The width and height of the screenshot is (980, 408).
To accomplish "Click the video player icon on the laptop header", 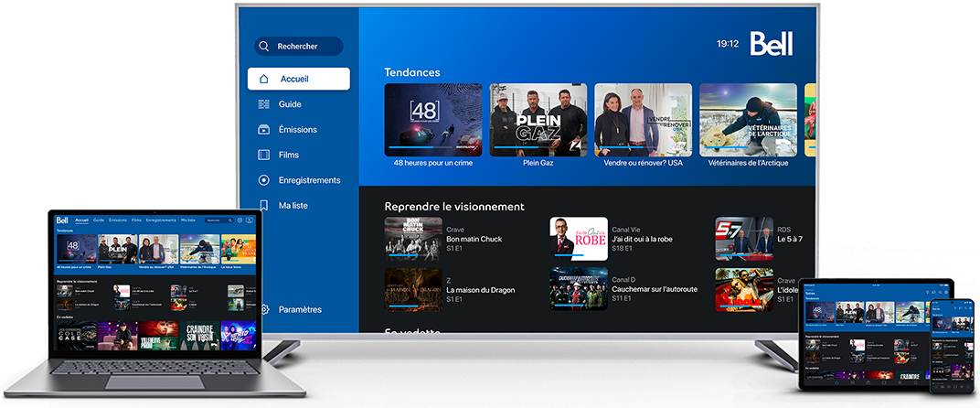I will point(250,220).
